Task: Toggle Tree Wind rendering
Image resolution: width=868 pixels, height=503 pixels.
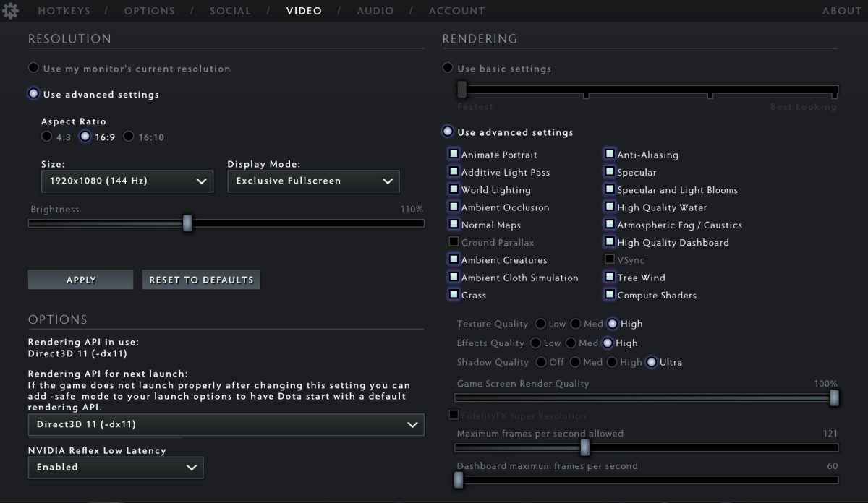Action: (610, 277)
